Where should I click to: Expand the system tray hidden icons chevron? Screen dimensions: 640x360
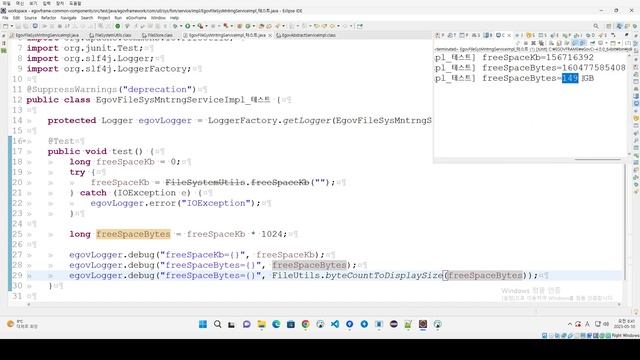coord(570,324)
